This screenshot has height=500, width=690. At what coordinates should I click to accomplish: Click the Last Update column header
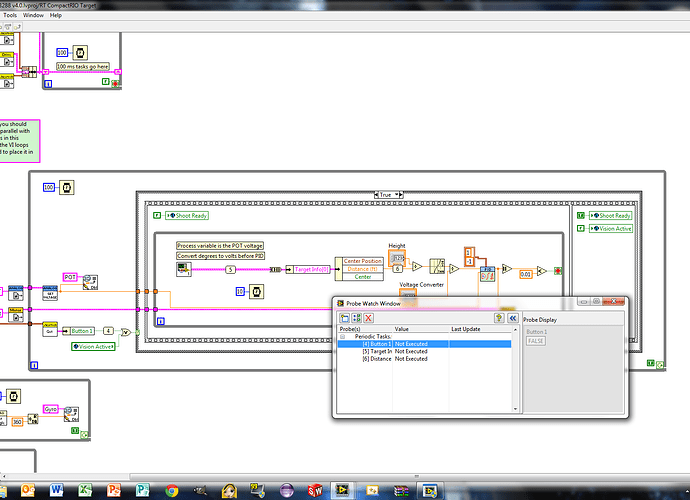coord(480,329)
